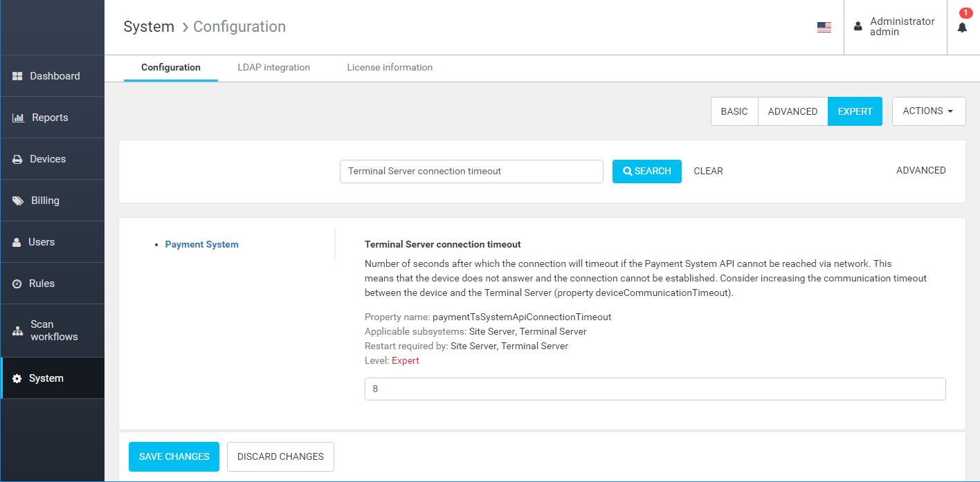Open the Actions dropdown menu

[928, 111]
